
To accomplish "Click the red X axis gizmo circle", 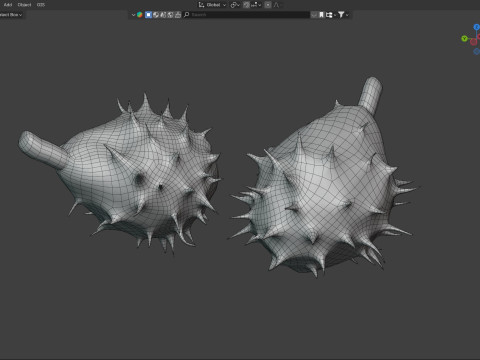I will 473,42.
